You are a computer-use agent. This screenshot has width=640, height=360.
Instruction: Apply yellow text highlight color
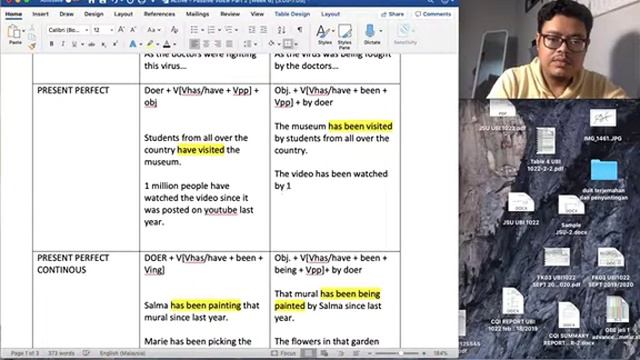(150, 44)
